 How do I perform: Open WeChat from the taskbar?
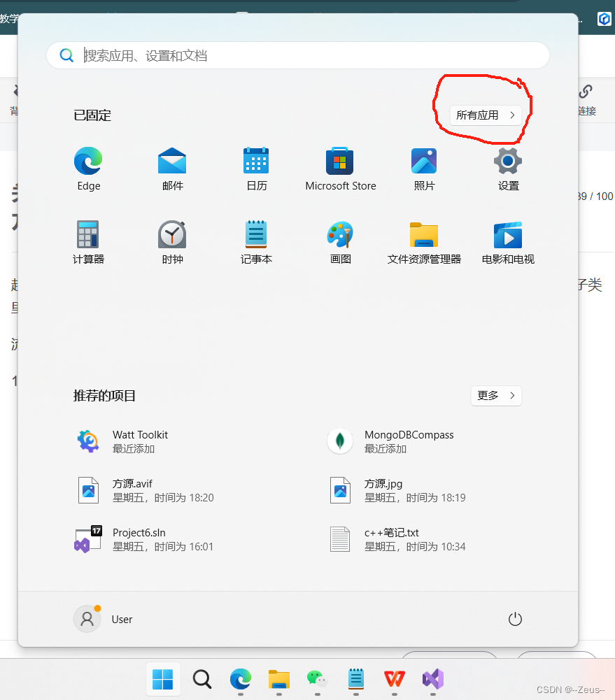317,679
